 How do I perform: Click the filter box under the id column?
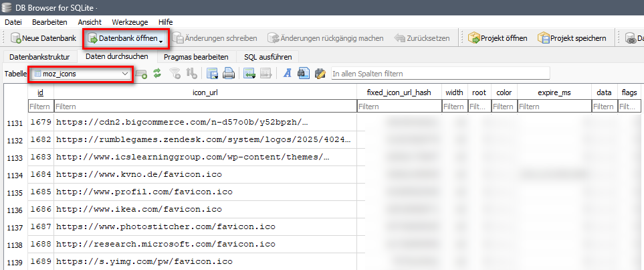point(41,106)
